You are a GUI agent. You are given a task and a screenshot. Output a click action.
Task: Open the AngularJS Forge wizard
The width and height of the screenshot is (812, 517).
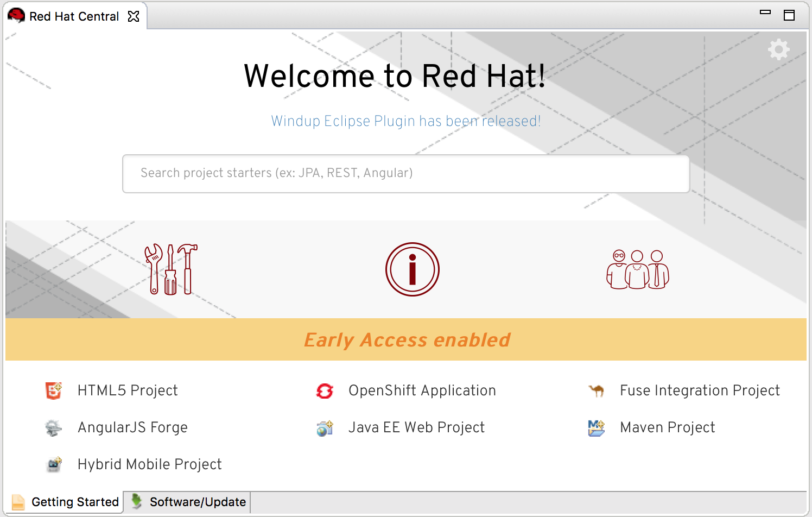(132, 427)
